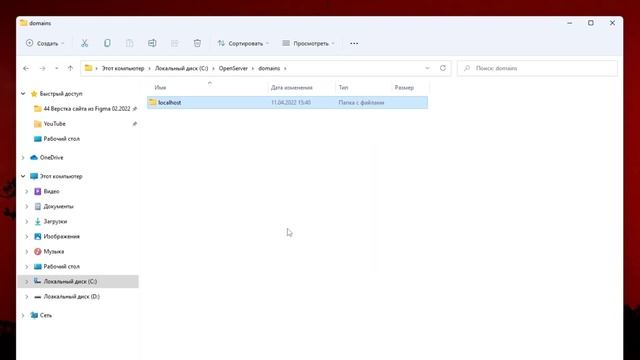Click Локальный диск (C:) in breadcrumb
Screen dimensions: 640x360
[x=182, y=68]
